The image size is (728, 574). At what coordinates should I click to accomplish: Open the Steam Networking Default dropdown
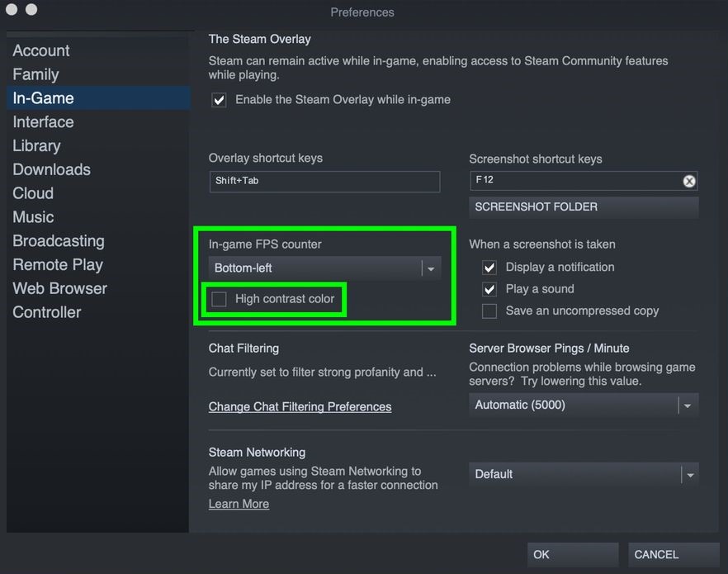tap(583, 475)
